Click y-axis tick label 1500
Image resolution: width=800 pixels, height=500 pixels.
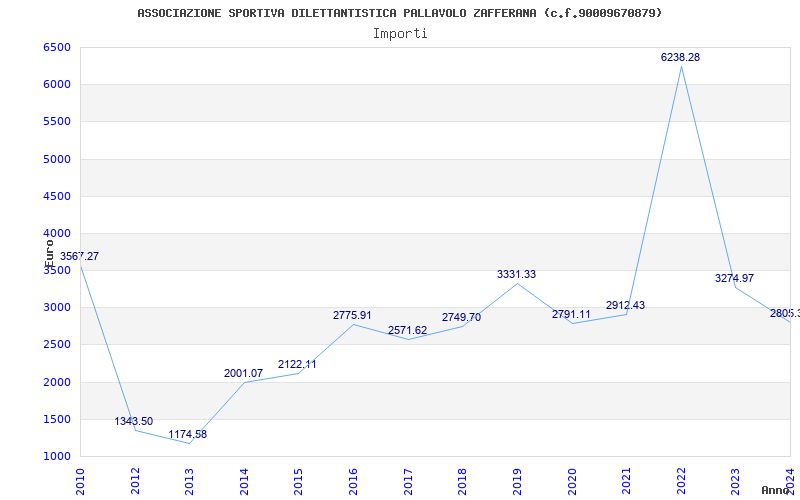coord(57,419)
